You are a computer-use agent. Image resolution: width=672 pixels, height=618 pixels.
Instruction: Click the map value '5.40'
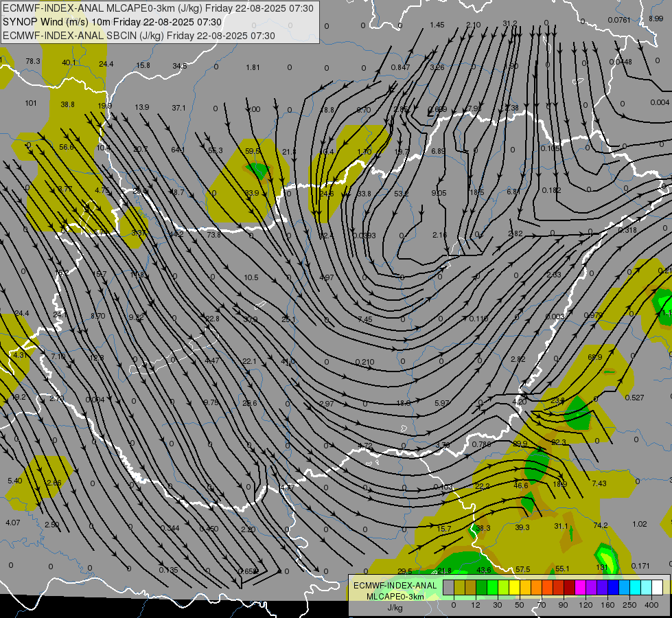[14, 481]
